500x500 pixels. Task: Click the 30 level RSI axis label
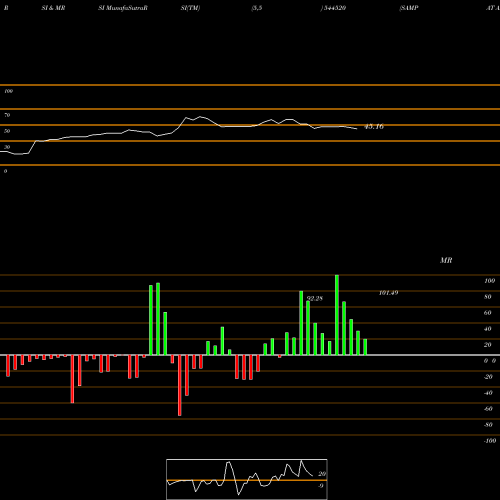[x=7, y=147]
